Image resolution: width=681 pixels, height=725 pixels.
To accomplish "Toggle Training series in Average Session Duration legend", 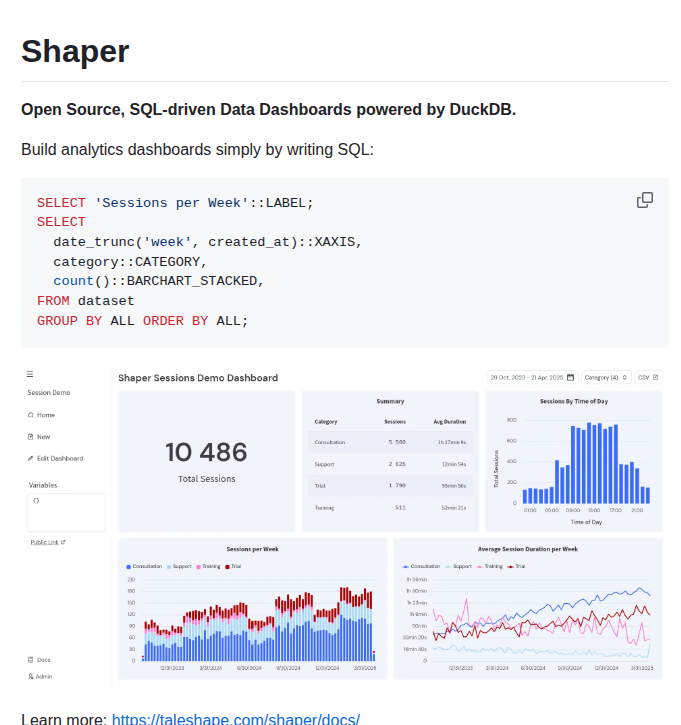I will (491, 566).
